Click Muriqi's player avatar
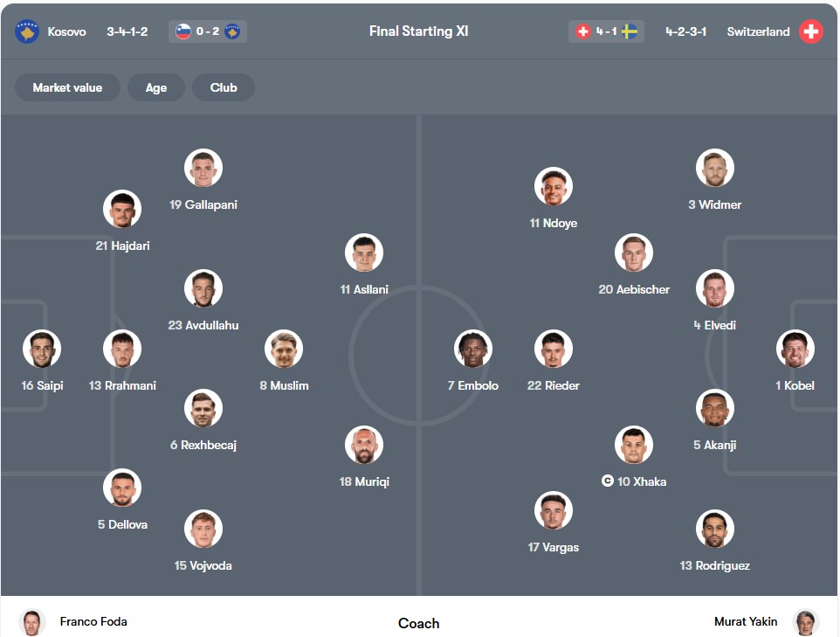The image size is (840, 637). (364, 446)
